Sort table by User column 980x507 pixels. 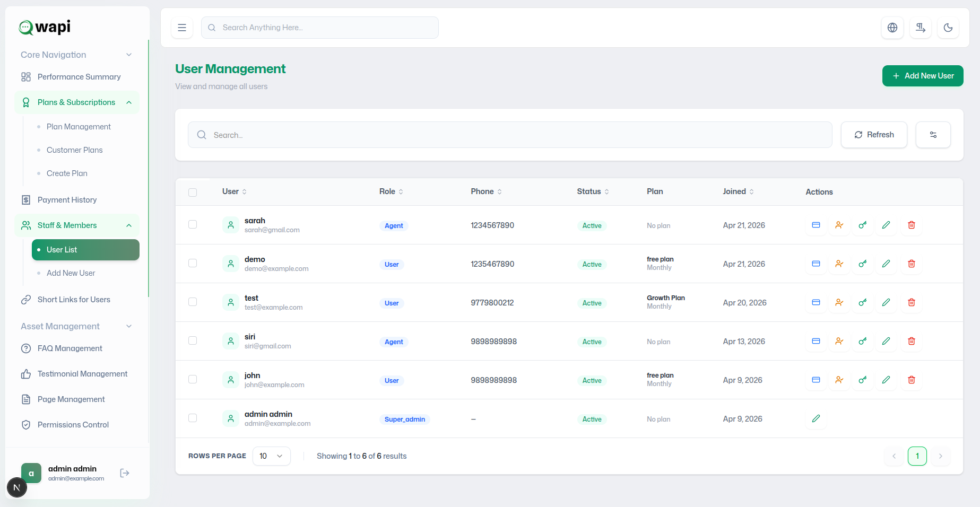235,191
